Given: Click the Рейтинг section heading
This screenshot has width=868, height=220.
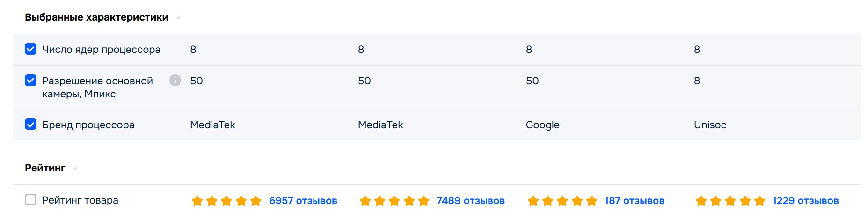Looking at the screenshot, I should (45, 168).
